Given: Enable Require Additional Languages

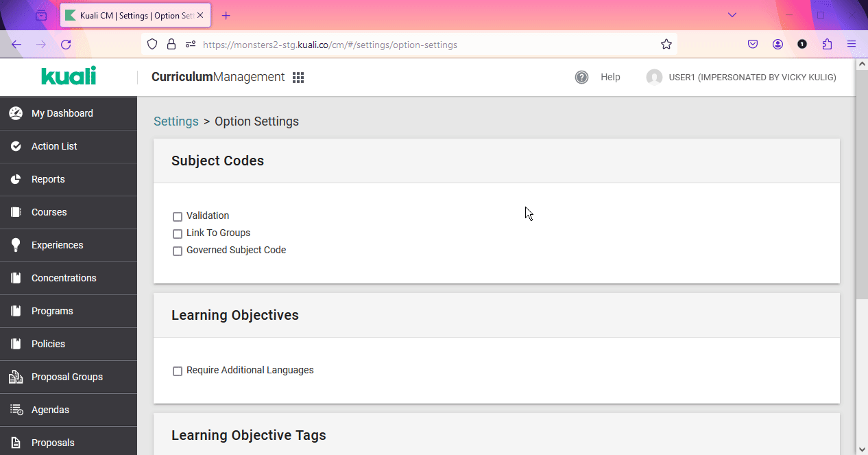Looking at the screenshot, I should 178,371.
